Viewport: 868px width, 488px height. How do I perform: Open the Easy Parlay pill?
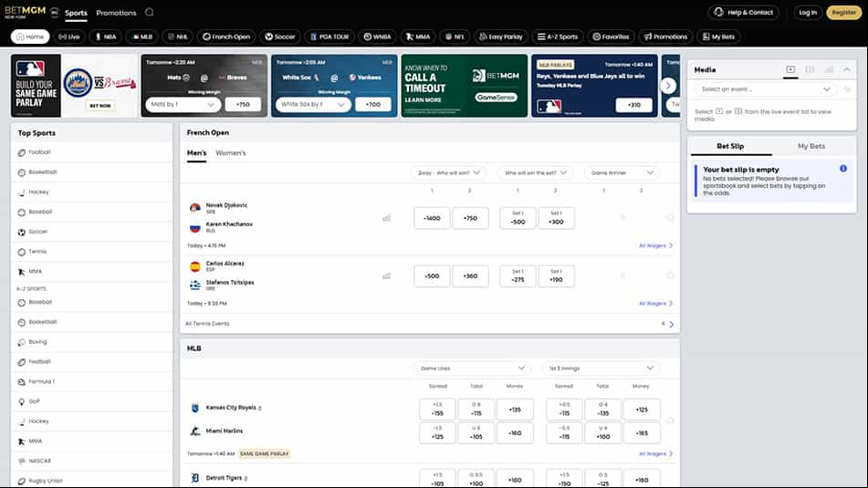(501, 36)
